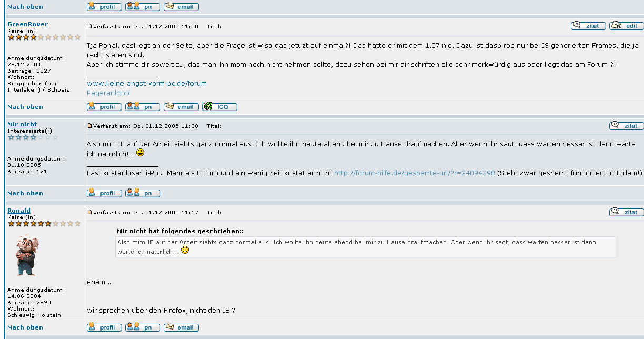Click zitat on Mir nicht's post

pyautogui.click(x=626, y=126)
